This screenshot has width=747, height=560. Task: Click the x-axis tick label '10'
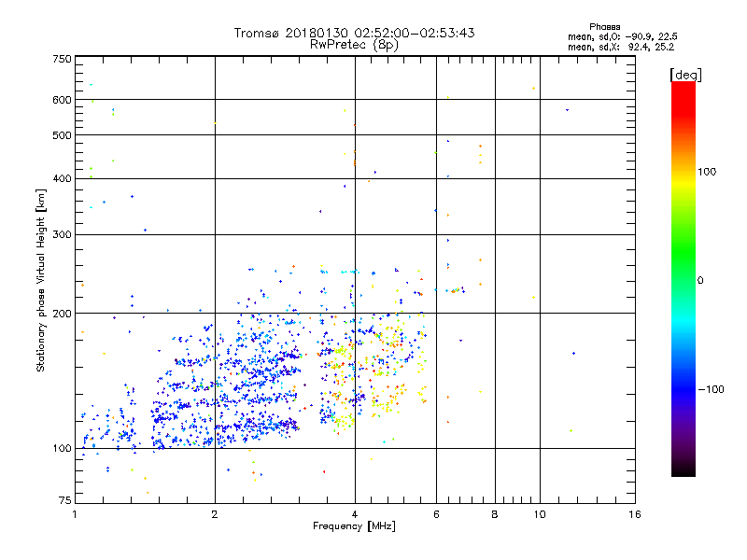point(540,514)
